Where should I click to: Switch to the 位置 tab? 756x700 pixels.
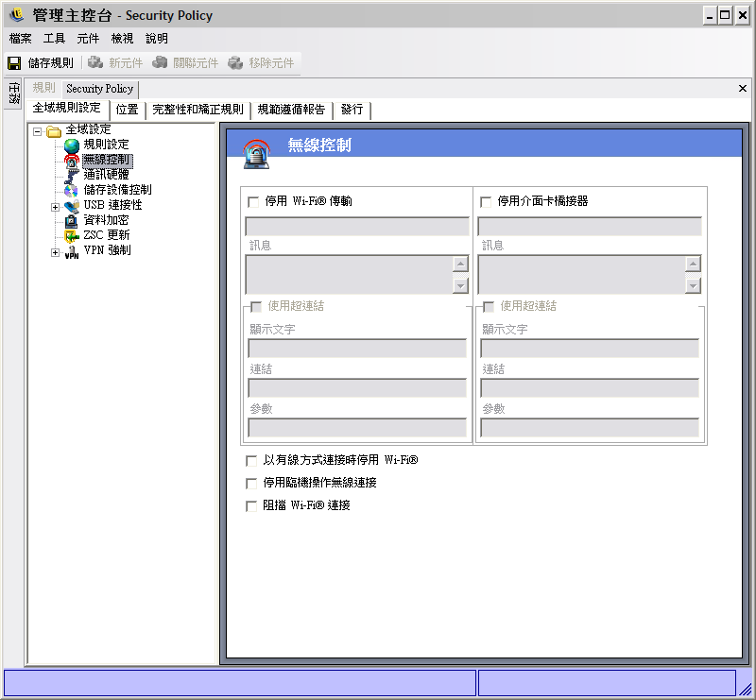[x=128, y=110]
